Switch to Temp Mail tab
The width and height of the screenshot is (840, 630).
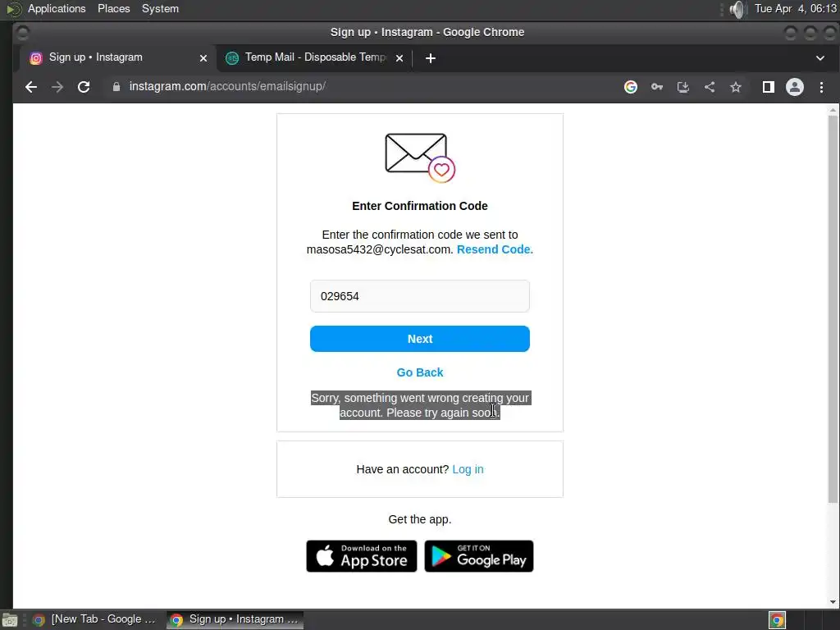tap(315, 58)
